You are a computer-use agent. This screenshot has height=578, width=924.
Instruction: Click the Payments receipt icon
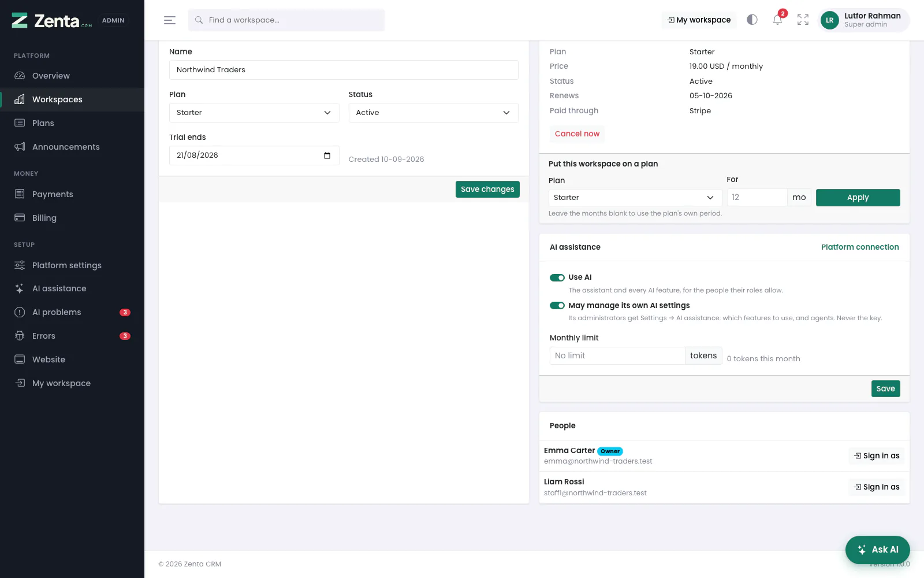click(20, 194)
